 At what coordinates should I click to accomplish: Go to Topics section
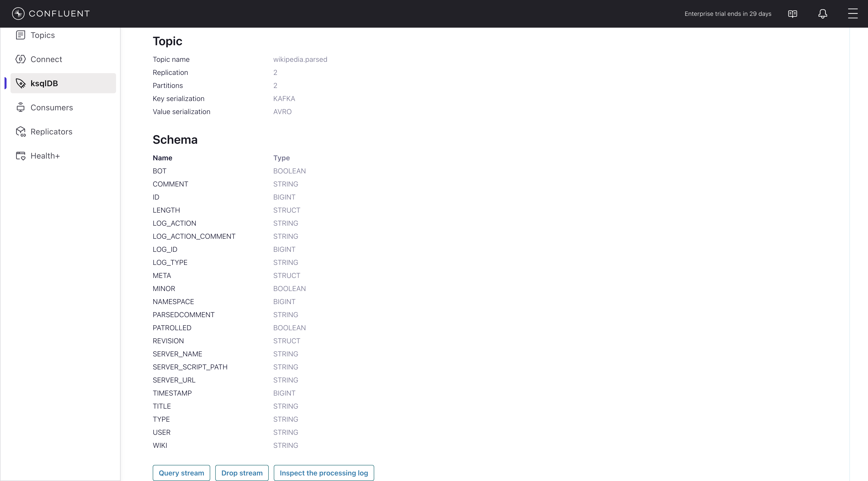click(42, 35)
